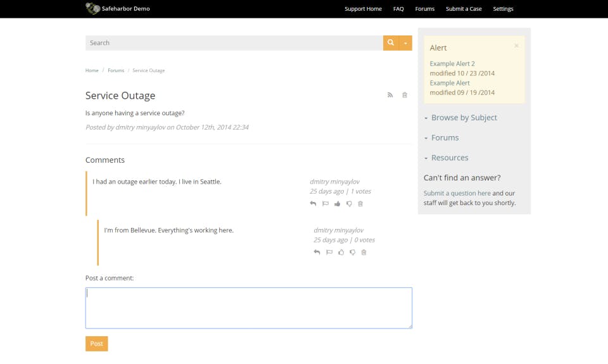Open the search options dropdown arrow
The image size is (608, 364).
pos(405,43)
